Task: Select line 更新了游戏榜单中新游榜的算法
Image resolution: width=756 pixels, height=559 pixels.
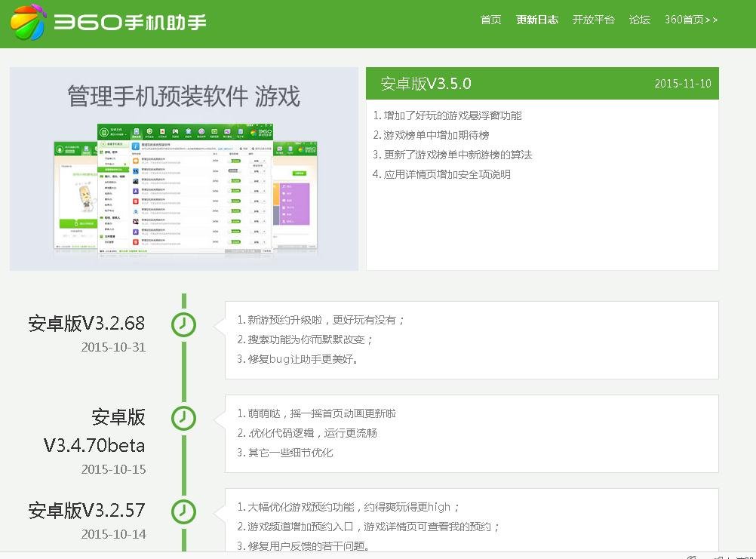Action: 453,155
